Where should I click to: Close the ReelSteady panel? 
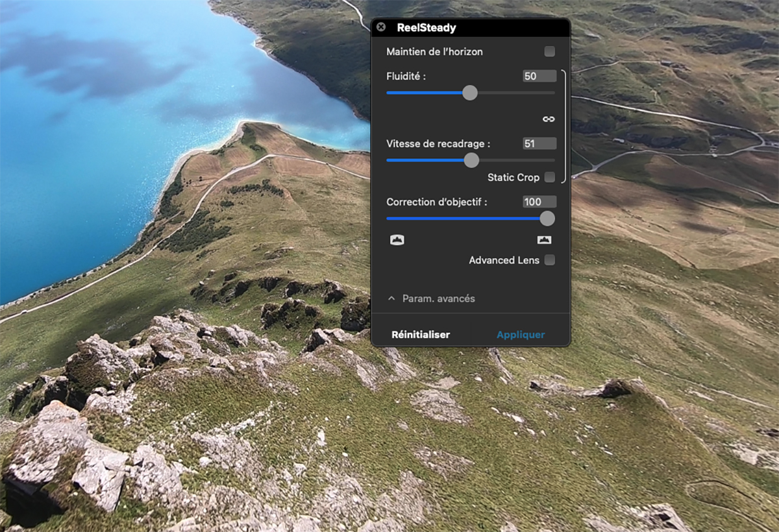[381, 27]
